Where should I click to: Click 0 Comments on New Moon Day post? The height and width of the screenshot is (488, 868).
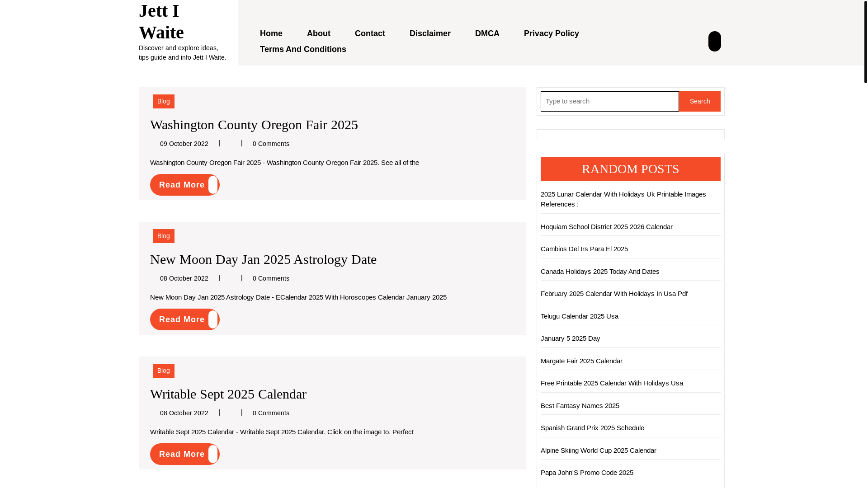[271, 278]
